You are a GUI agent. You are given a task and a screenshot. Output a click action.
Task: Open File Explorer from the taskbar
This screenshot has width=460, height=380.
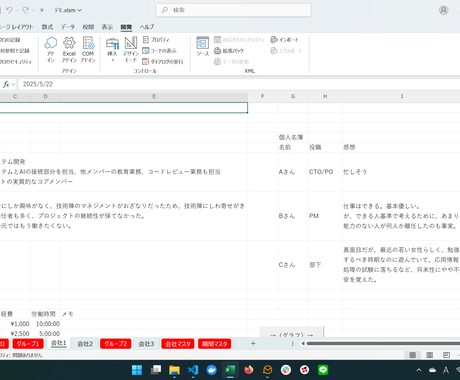(x=174, y=370)
